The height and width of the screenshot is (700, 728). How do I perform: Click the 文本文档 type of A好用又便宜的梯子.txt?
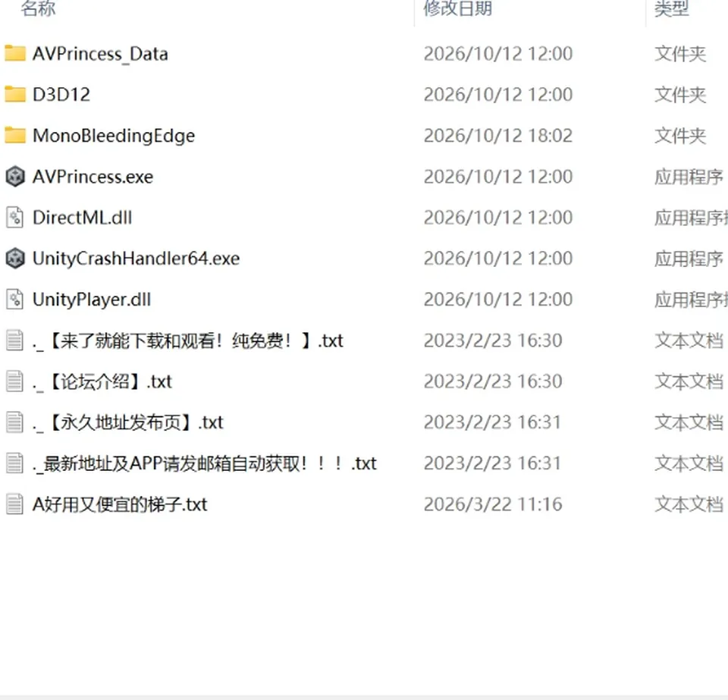pos(689,504)
